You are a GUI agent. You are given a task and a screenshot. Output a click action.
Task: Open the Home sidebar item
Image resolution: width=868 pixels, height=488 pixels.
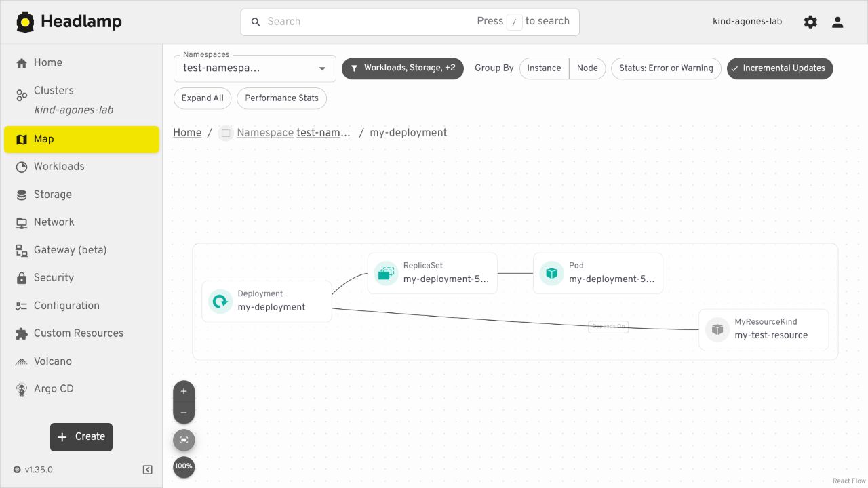[x=81, y=62]
